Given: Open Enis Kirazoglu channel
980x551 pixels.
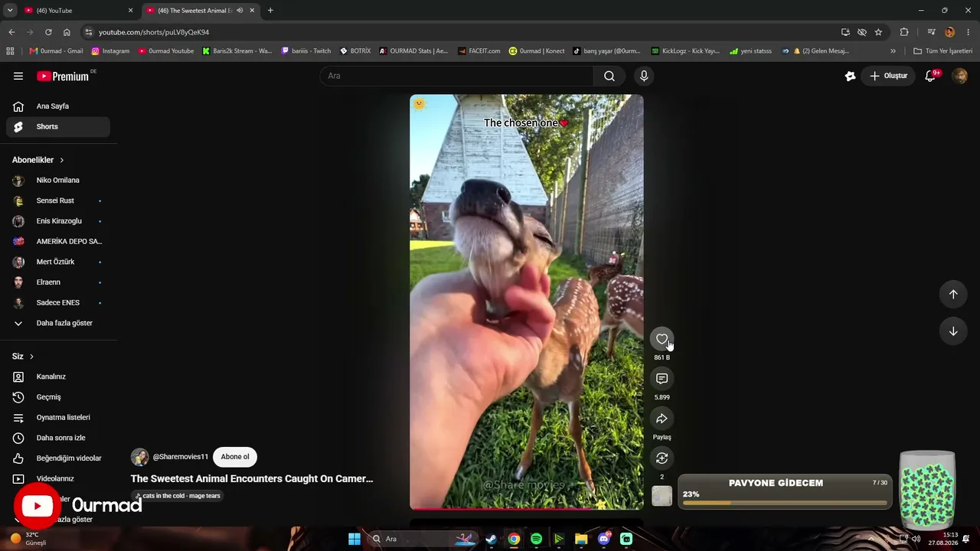Looking at the screenshot, I should (x=58, y=221).
